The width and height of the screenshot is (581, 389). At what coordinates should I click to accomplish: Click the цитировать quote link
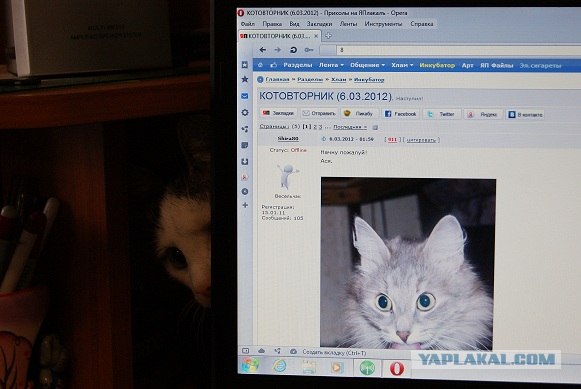point(421,140)
